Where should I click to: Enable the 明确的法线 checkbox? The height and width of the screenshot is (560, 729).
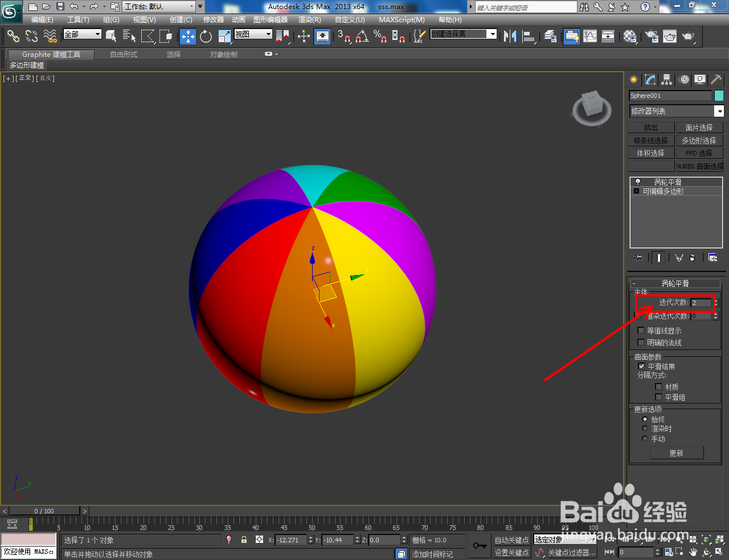click(x=641, y=342)
